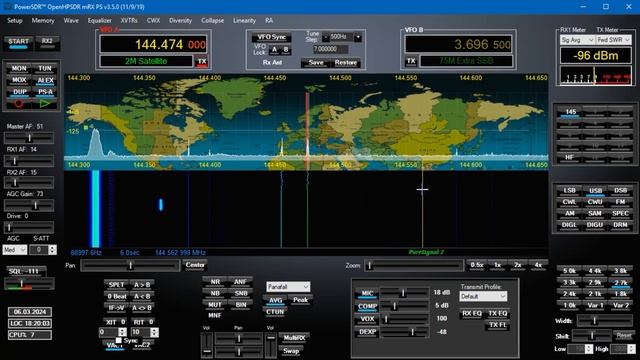The height and width of the screenshot is (360, 640).
Task: Enable ANF auto notch filter
Action: coord(240,282)
